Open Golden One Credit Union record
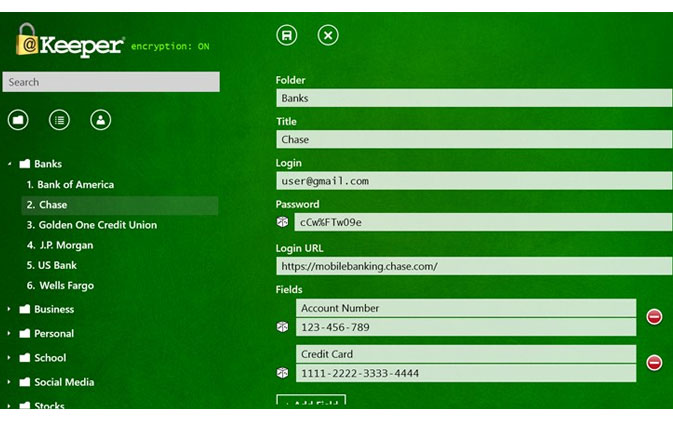The width and height of the screenshot is (673, 433). click(x=92, y=225)
